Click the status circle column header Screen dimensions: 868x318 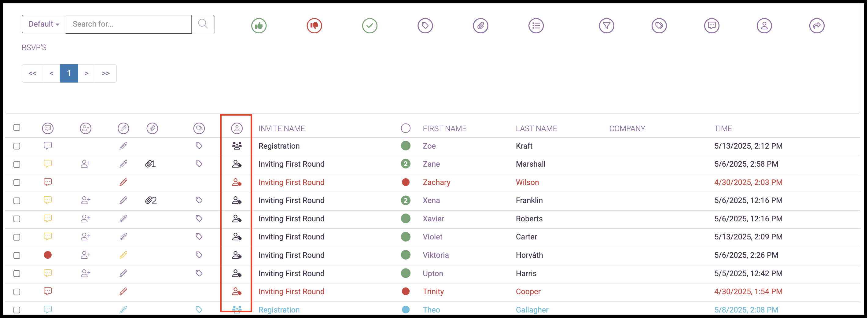[x=406, y=128]
